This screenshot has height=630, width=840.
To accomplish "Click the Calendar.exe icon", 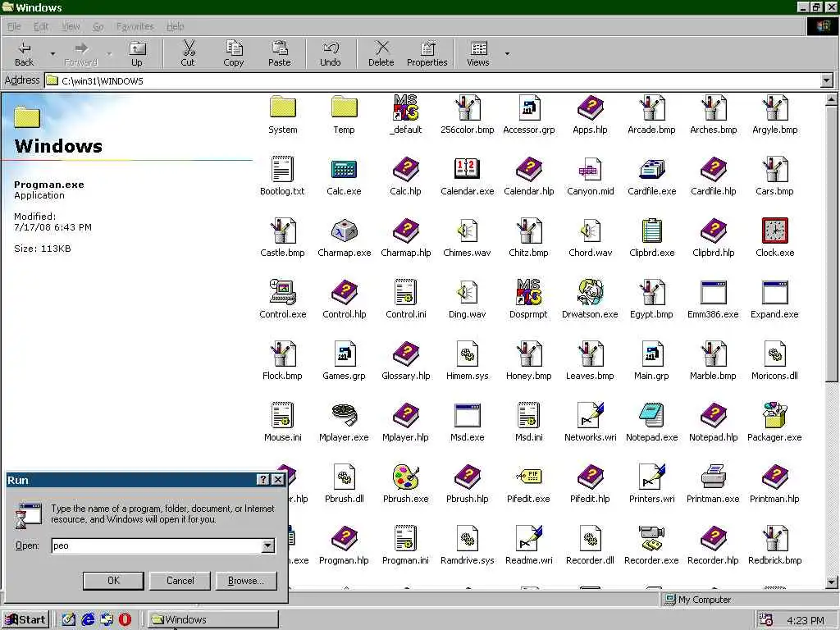I will point(467,169).
